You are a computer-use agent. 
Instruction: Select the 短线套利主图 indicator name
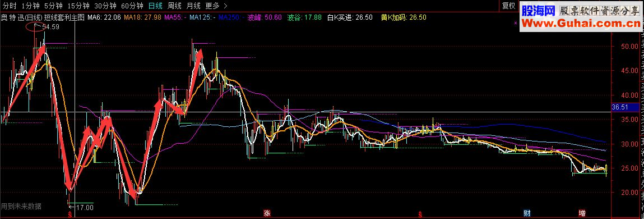click(x=64, y=17)
